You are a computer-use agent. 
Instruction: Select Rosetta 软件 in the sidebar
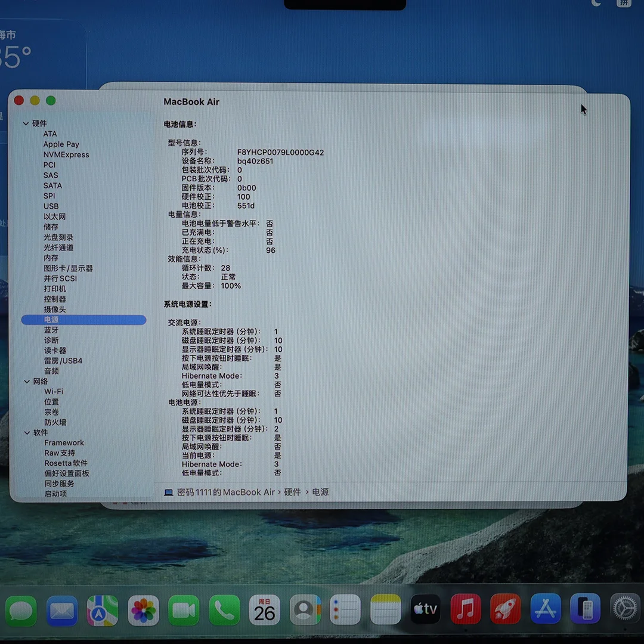click(66, 463)
